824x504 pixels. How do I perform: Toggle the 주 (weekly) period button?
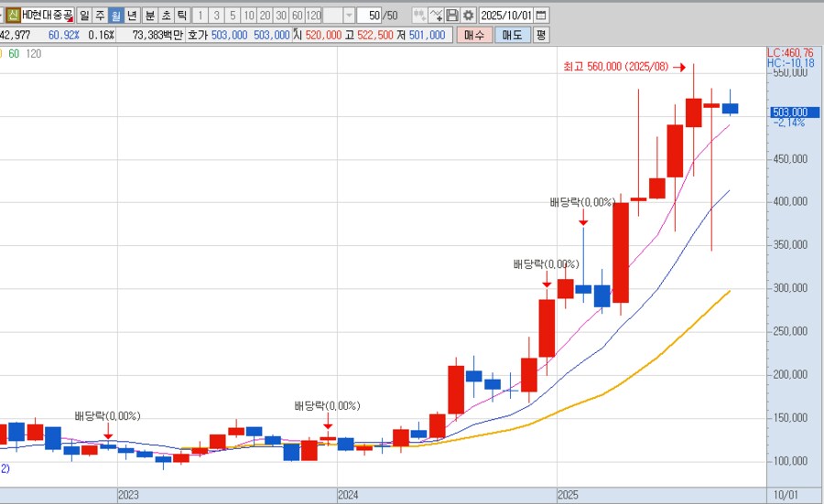[100, 16]
